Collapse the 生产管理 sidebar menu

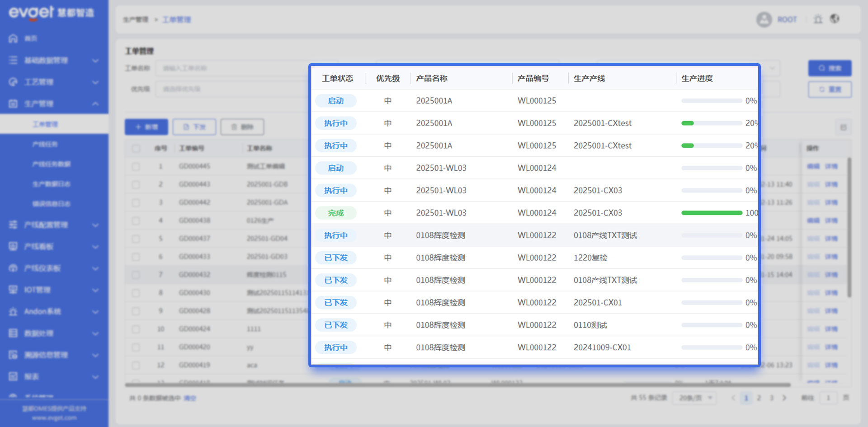click(x=95, y=104)
